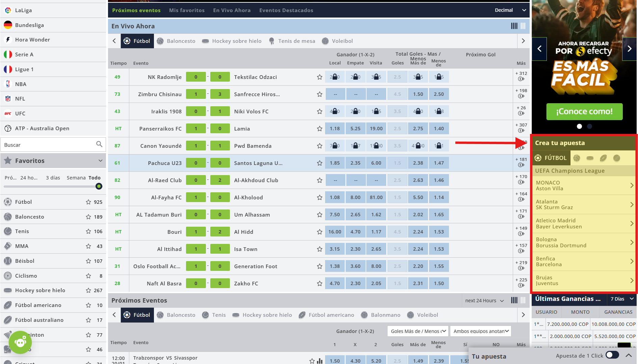Select Voleibol tab in Próximos Eventos

(x=423, y=315)
